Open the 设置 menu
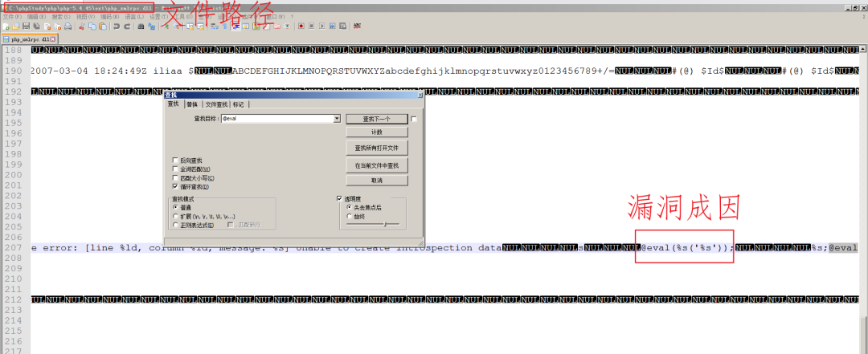 (x=159, y=17)
